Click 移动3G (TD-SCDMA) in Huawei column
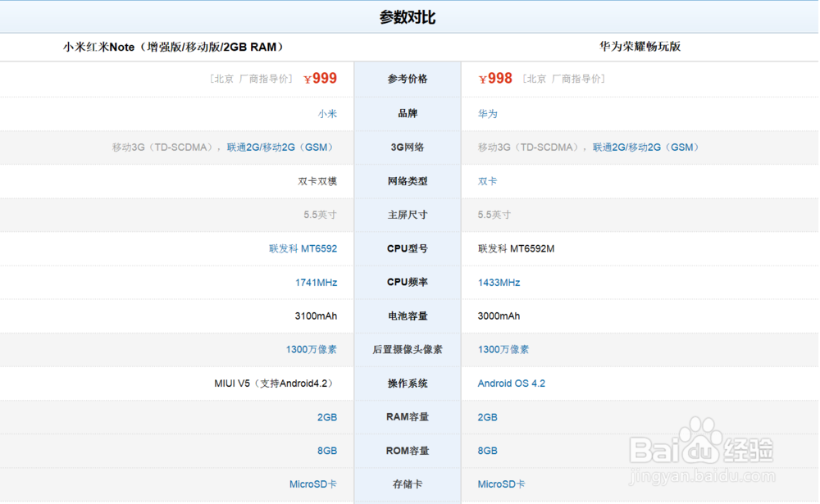The image size is (820, 504). point(528,148)
